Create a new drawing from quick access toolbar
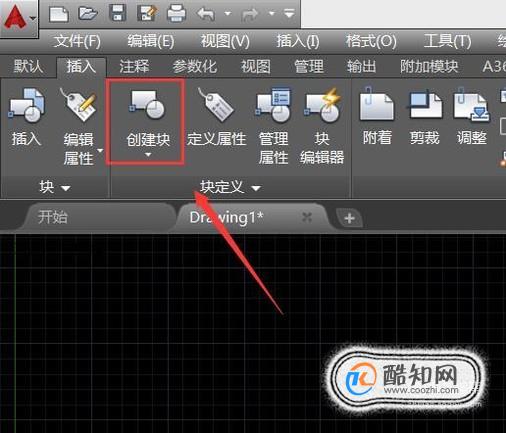The width and height of the screenshot is (506, 433). (x=58, y=14)
